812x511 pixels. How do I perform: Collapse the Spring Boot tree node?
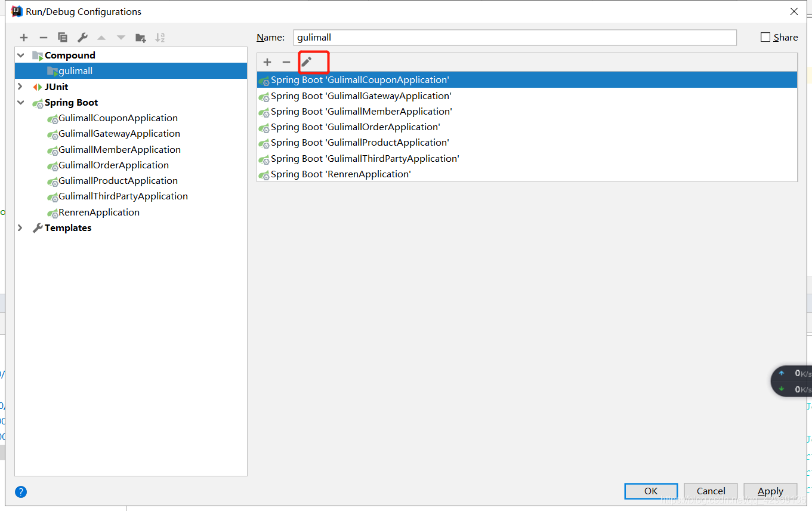(21, 103)
